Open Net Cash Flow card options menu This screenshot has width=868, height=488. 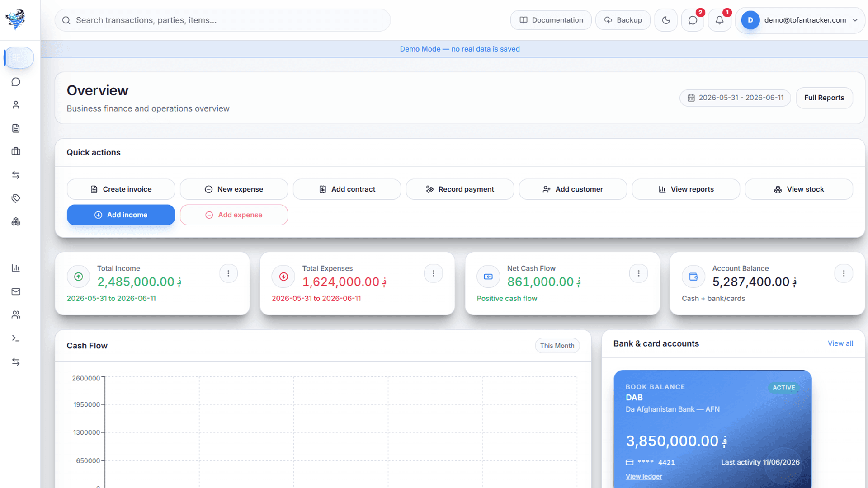tap(638, 273)
